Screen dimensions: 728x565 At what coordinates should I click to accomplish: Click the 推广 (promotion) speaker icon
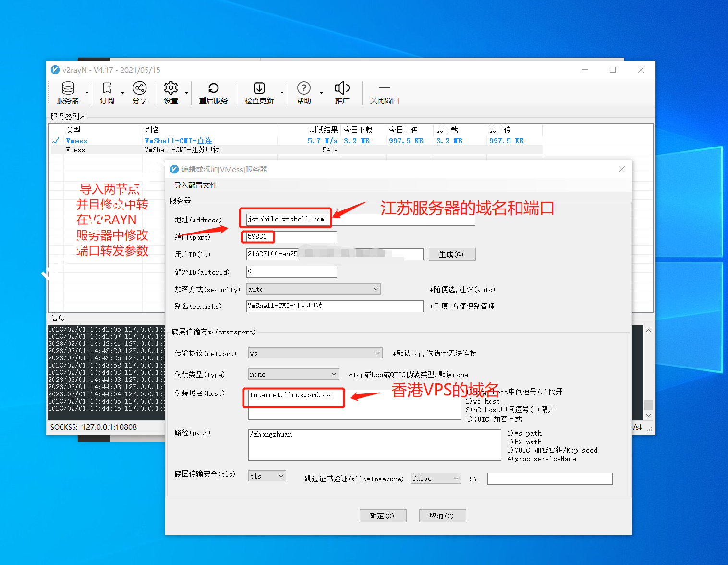341,92
